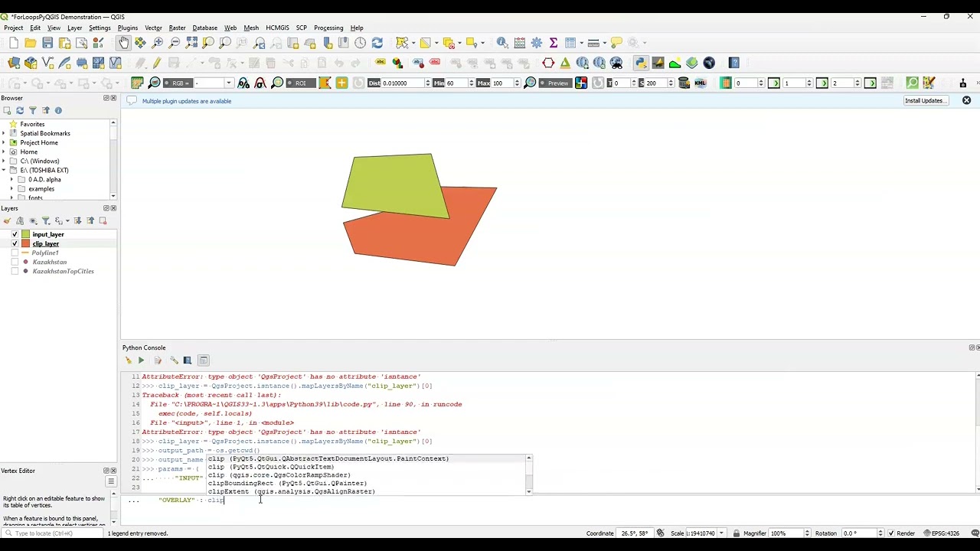Choose clipBoundingRect from autocomplete list
The height and width of the screenshot is (551, 980).
287,483
